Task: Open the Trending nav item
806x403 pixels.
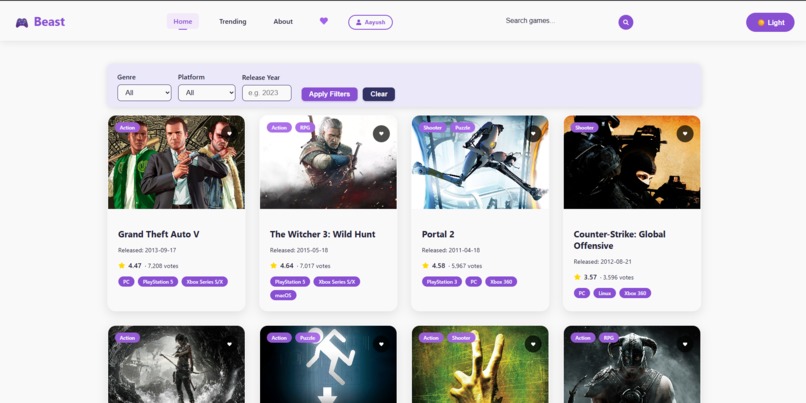Action: point(233,22)
